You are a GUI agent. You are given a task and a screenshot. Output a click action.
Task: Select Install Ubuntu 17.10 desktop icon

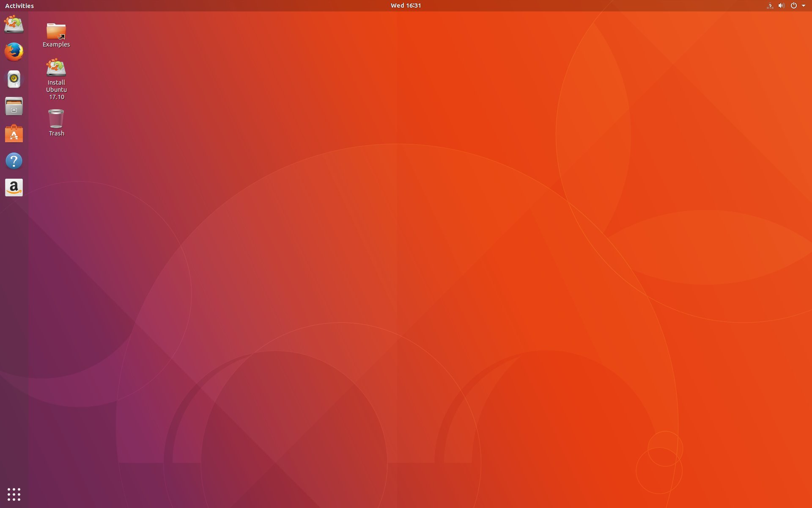pos(56,68)
